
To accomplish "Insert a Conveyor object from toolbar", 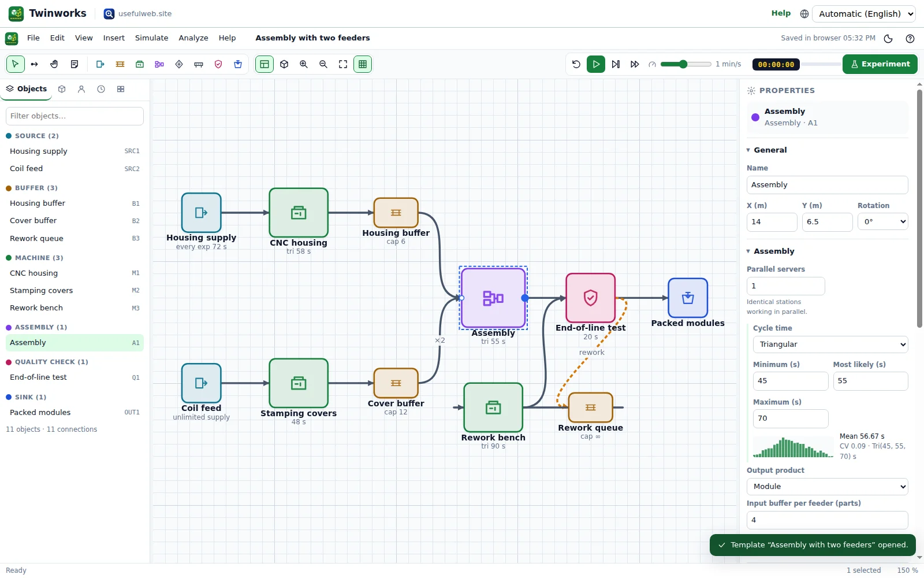I will (x=199, y=64).
